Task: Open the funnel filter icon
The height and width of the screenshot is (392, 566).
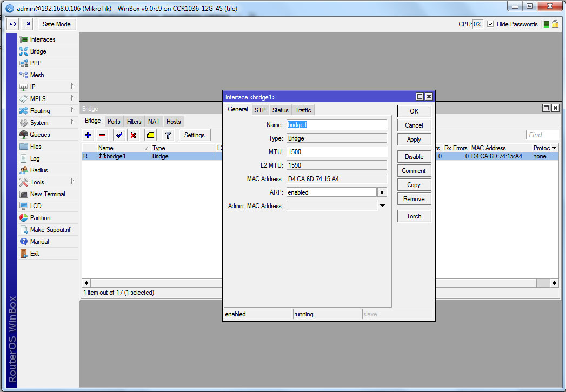Action: pyautogui.click(x=168, y=135)
